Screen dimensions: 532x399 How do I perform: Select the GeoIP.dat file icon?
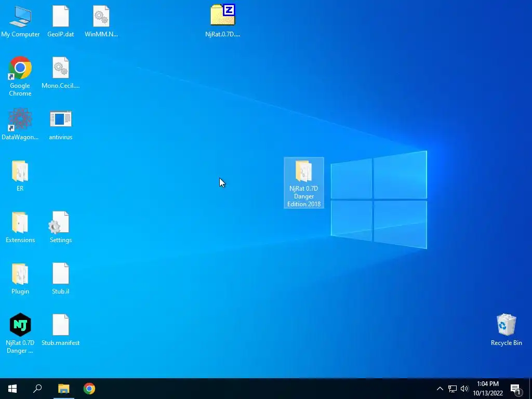pos(61,21)
